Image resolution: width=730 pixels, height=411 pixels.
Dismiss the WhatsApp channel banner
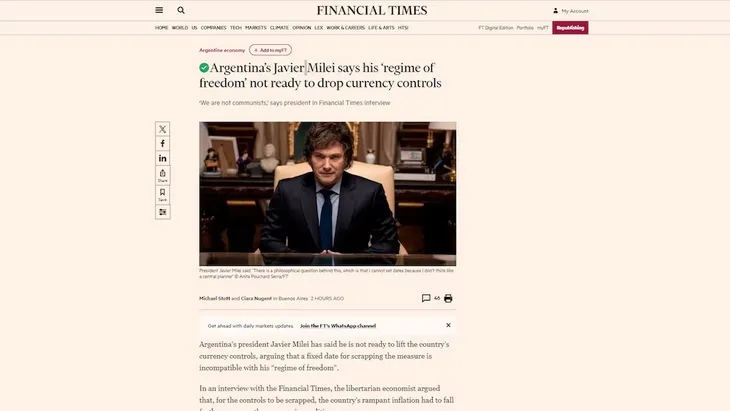(x=448, y=325)
